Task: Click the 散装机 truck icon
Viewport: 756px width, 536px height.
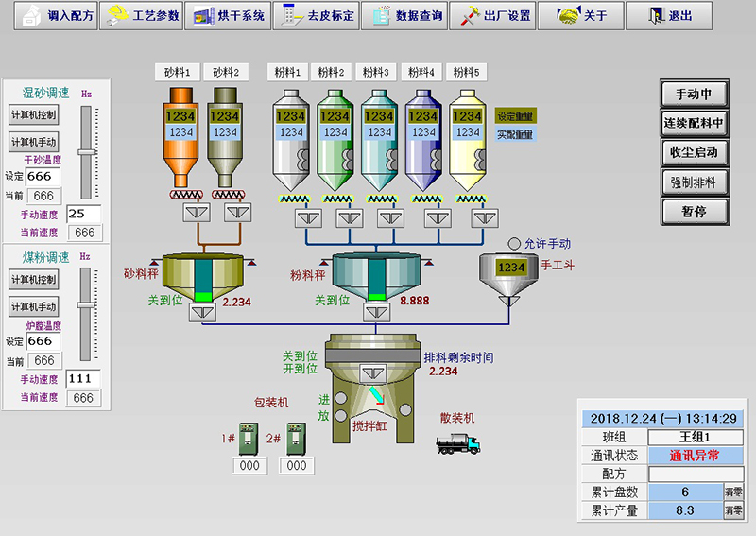Action: point(458,442)
